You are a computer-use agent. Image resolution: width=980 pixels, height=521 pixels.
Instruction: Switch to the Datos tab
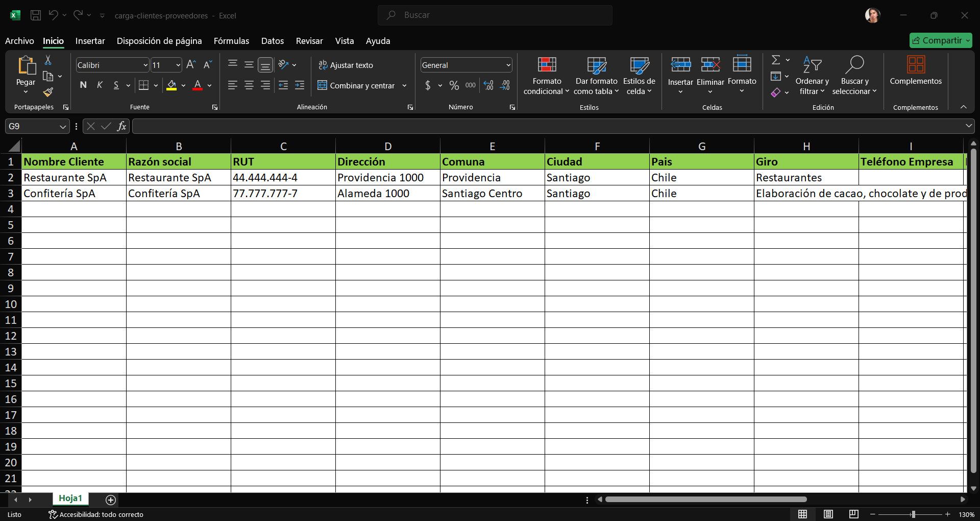(x=273, y=41)
